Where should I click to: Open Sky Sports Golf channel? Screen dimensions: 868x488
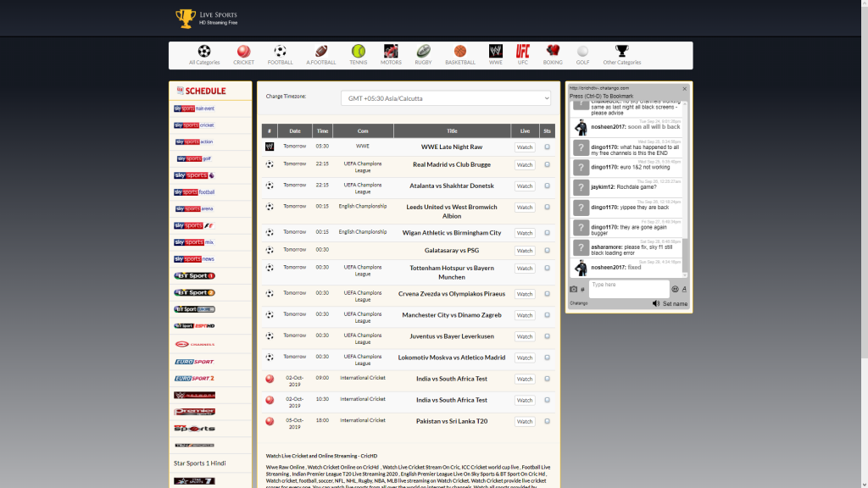194,158
